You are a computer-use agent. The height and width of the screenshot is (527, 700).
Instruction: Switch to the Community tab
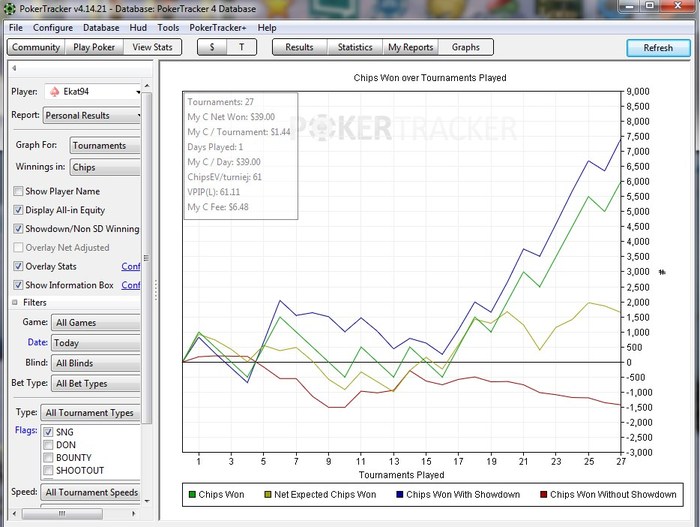pyautogui.click(x=36, y=47)
